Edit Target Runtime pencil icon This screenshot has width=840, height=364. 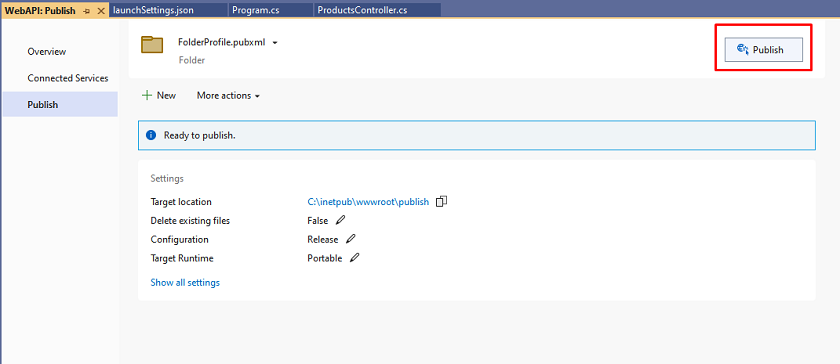click(354, 258)
